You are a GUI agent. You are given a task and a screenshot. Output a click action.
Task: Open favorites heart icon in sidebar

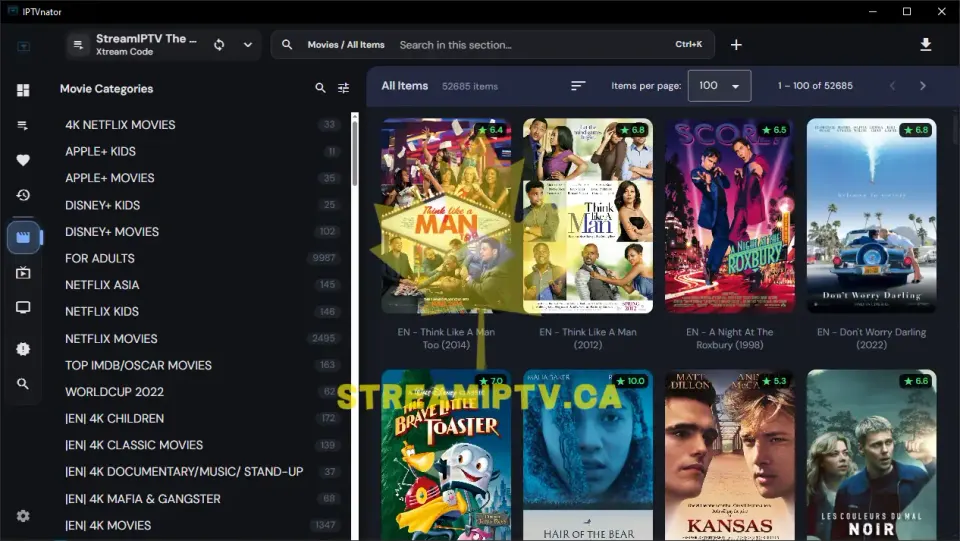23,160
